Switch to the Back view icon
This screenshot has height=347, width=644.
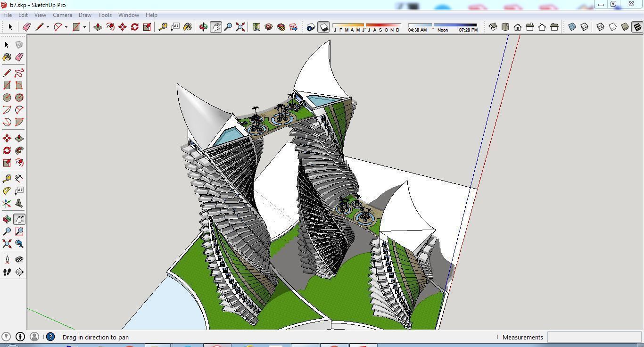pyautogui.click(x=542, y=27)
